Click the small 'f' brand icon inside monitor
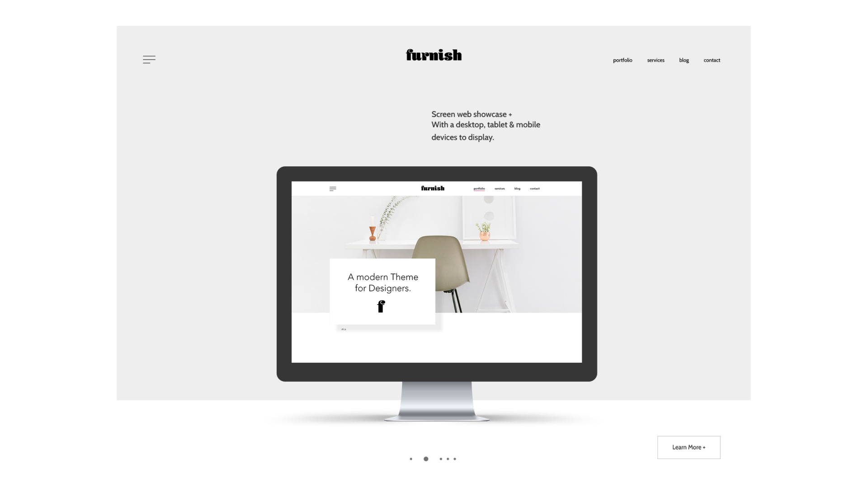Viewport: 868px width, 488px height. [380, 306]
